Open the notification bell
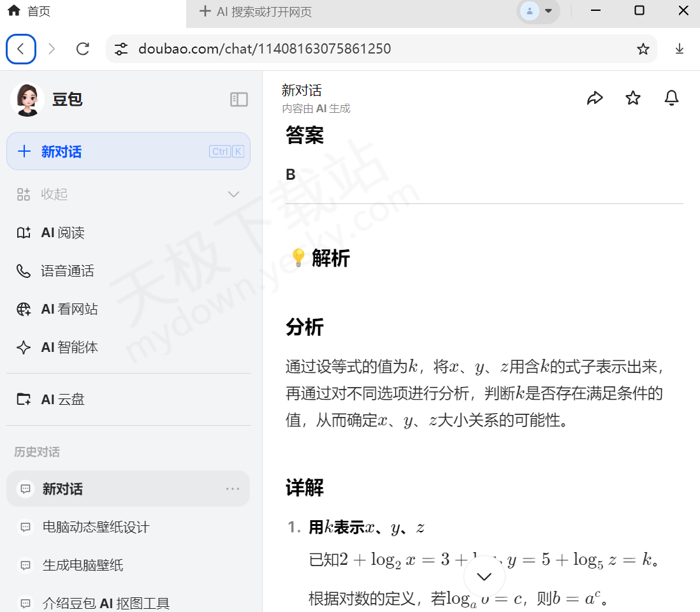The width and height of the screenshot is (700, 612). tap(671, 98)
